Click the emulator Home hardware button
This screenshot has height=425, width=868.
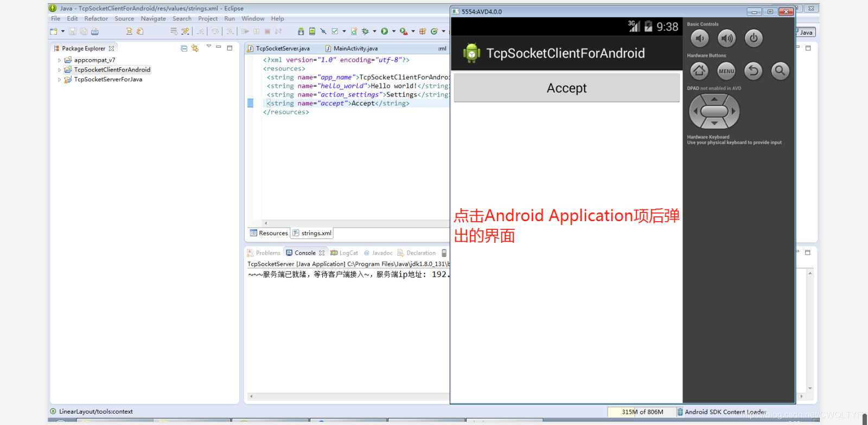pos(699,70)
